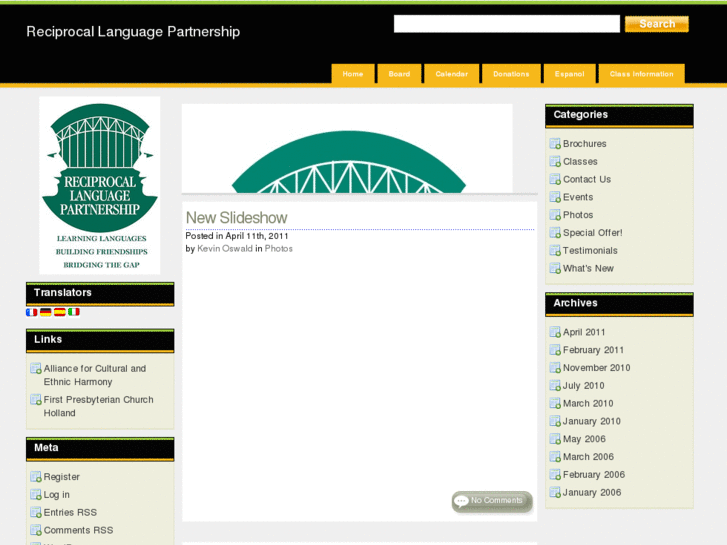Viewport: 727px width, 545px height.
Task: Click the French flag translator icon
Action: [x=32, y=312]
